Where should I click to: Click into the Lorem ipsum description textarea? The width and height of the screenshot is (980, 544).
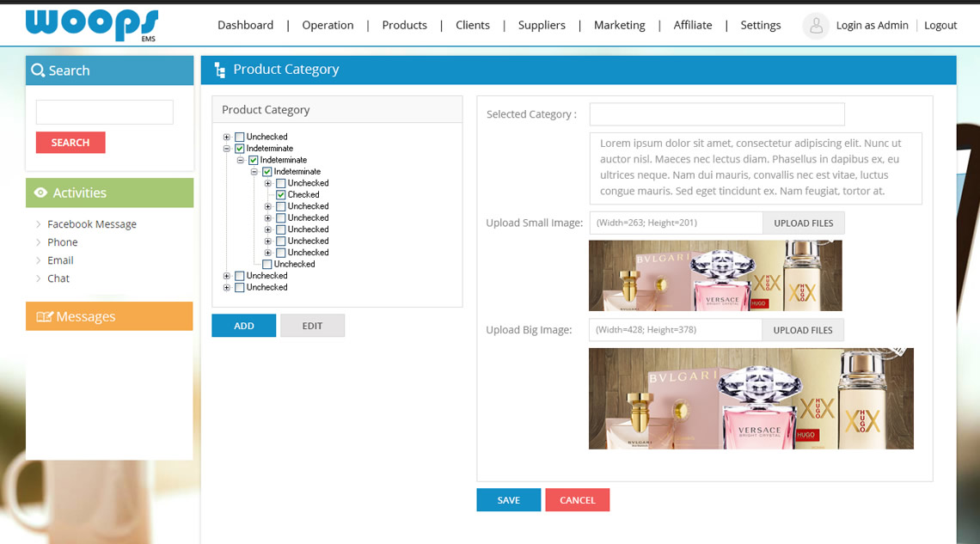tap(756, 168)
